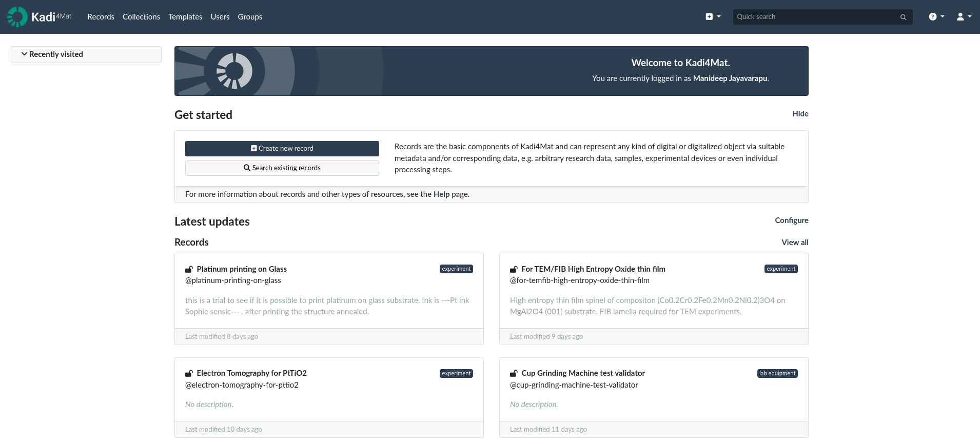Open the Users menu item
Screen dimensions: 980x444
(x=220, y=17)
